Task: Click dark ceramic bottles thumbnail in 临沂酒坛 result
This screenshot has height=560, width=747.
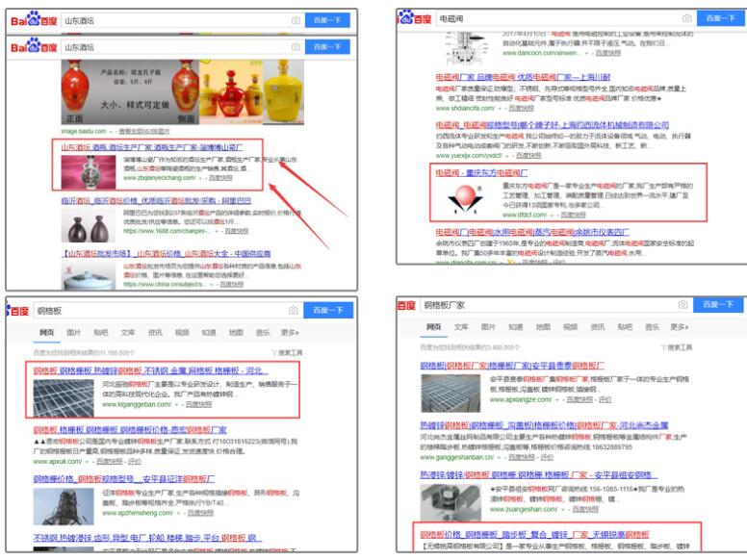Action: (x=89, y=228)
